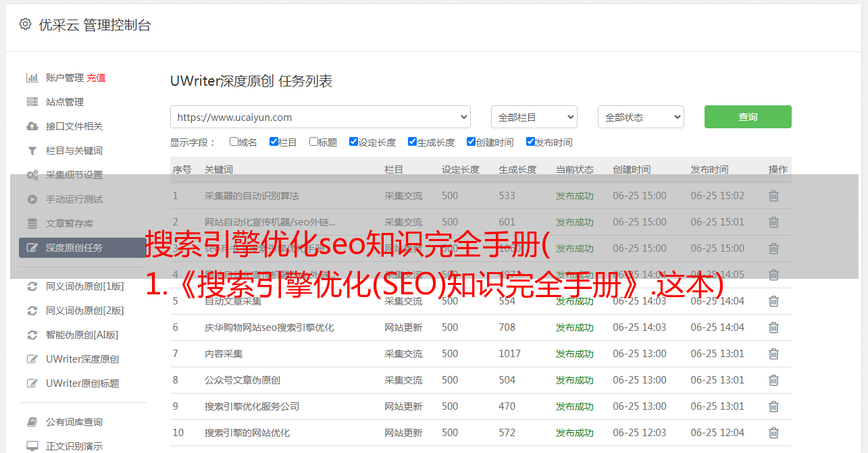The width and height of the screenshot is (868, 453).
Task: Toggle the 创建时间 checkbox
Action: pyautogui.click(x=471, y=142)
